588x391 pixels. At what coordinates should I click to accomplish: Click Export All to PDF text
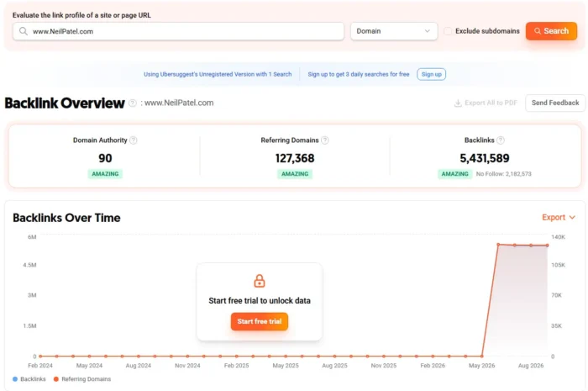tap(491, 103)
